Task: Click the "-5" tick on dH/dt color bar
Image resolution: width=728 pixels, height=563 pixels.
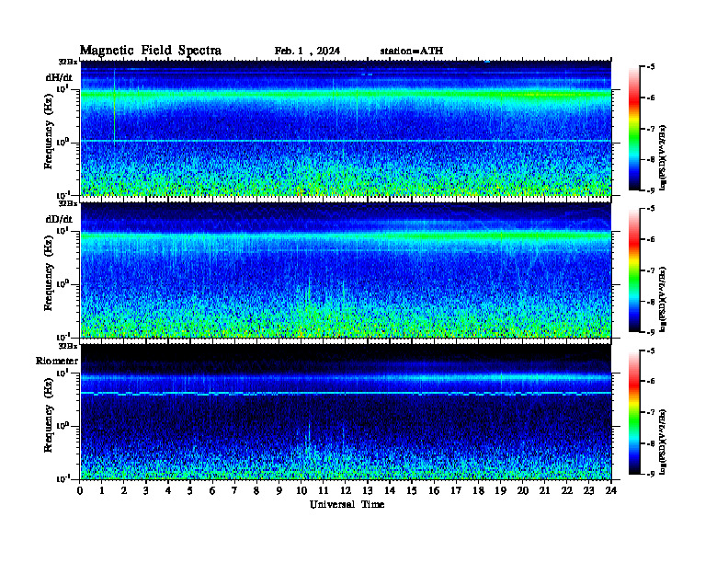Action: tap(651, 67)
